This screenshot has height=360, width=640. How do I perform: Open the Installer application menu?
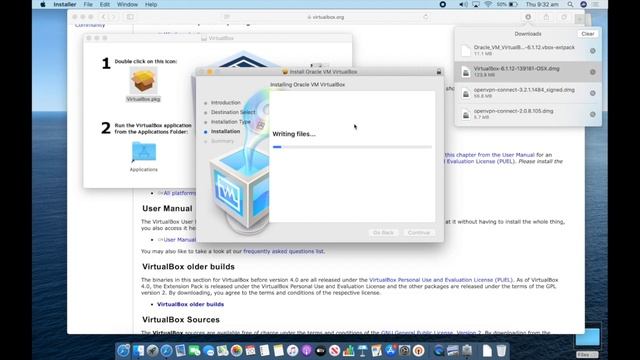tap(64, 4)
